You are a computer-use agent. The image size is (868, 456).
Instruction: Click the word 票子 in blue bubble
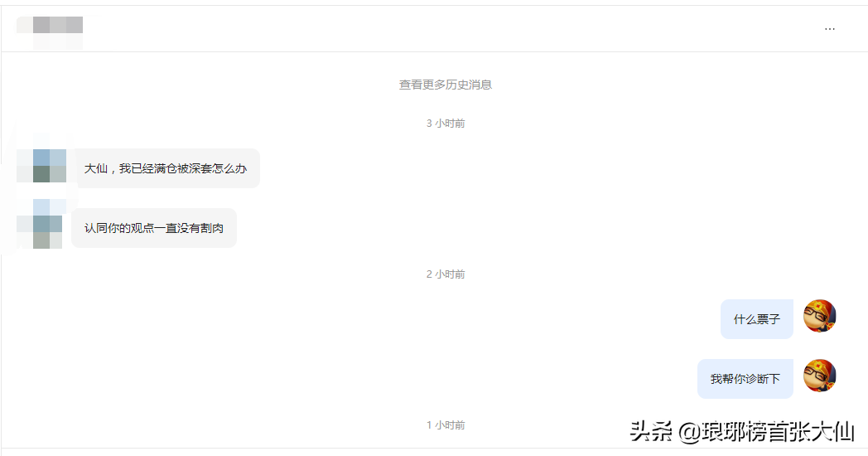point(769,319)
